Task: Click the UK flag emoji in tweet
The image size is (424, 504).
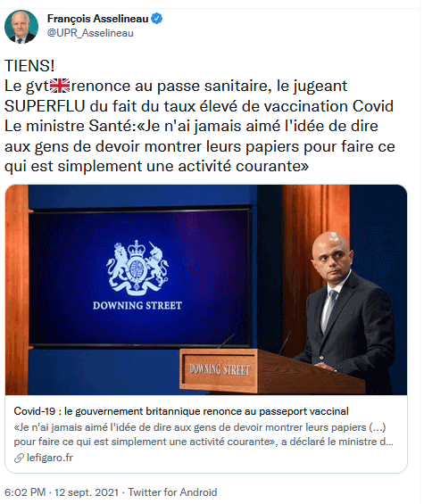Action: tap(60, 86)
